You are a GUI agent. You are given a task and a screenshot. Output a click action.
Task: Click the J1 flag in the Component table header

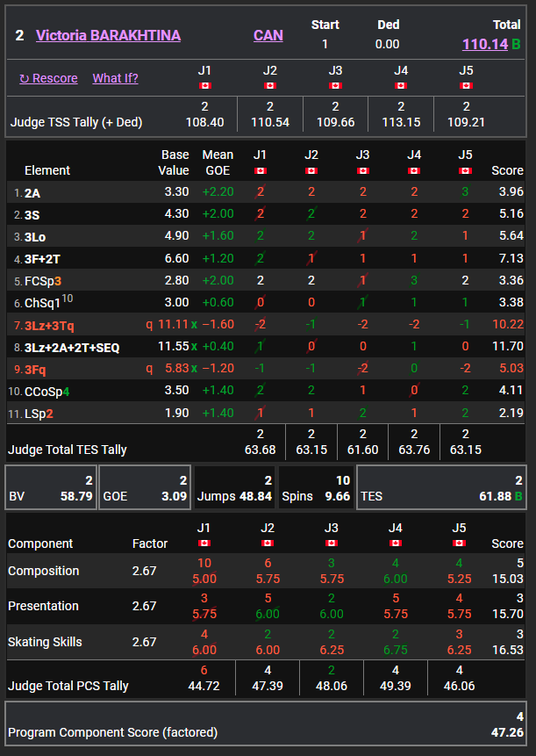pos(204,544)
